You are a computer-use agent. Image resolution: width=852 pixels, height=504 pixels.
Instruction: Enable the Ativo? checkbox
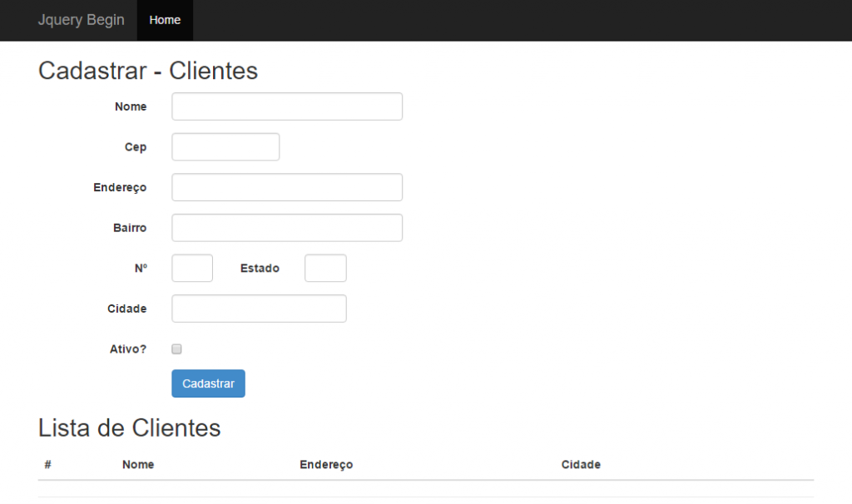point(176,348)
